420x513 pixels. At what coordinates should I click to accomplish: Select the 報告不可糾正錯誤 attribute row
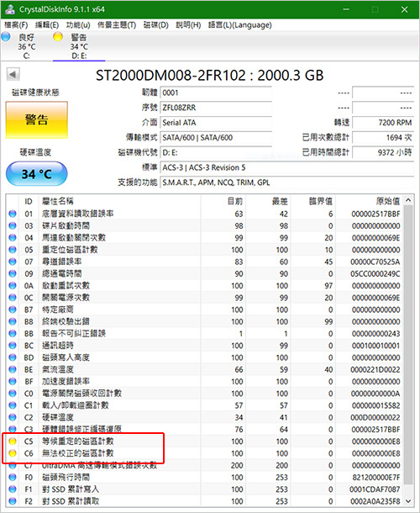[x=205, y=333]
